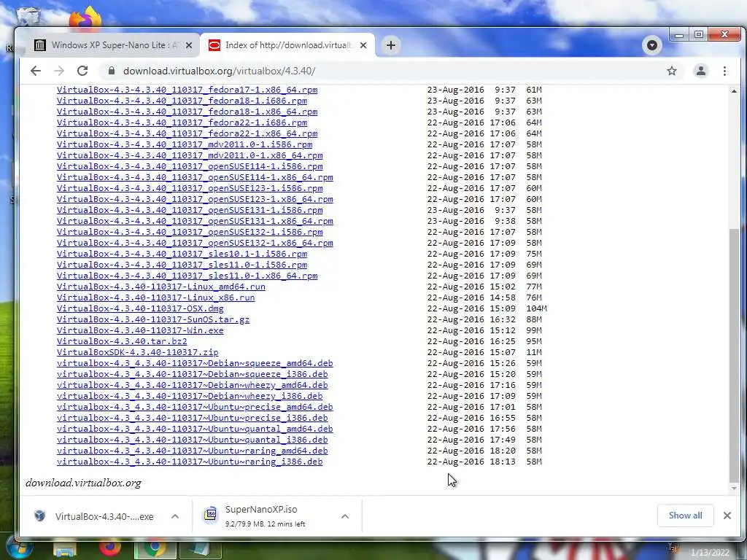Open the Ubuntu quantal i386 deb link
747x560 pixels.
click(193, 440)
